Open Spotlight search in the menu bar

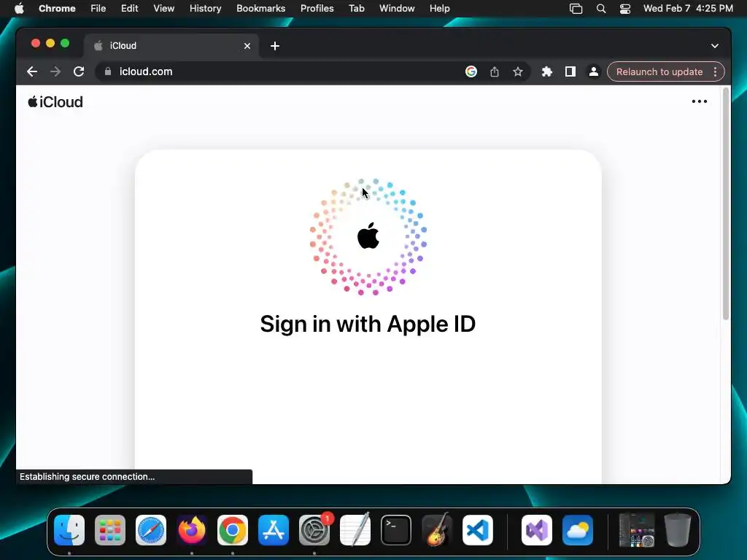point(601,9)
